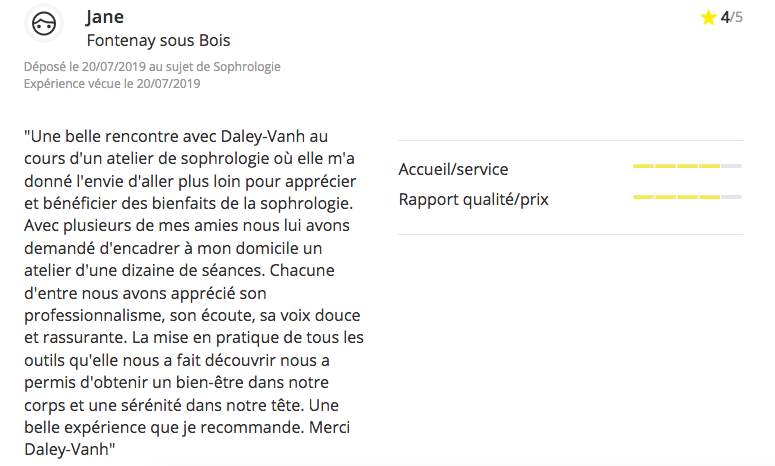Click the Rapport qualité/prix rating bar
This screenshot has width=775, height=466.
(x=687, y=197)
